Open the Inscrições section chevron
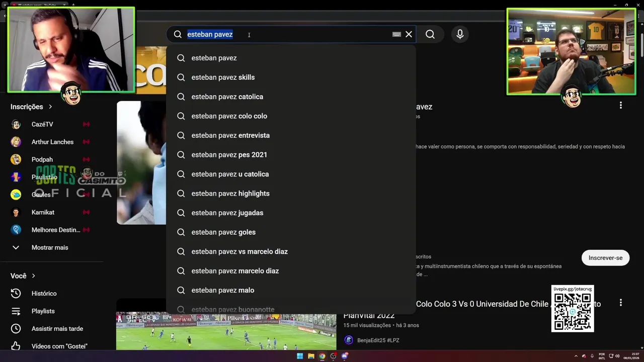Viewport: 644px width, 362px height. [50, 107]
